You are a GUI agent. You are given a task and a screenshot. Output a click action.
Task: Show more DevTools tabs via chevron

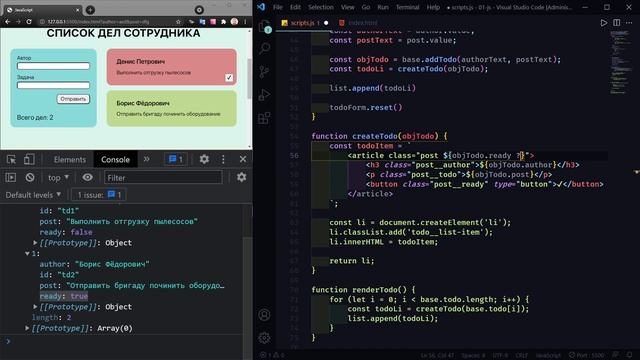click(147, 159)
